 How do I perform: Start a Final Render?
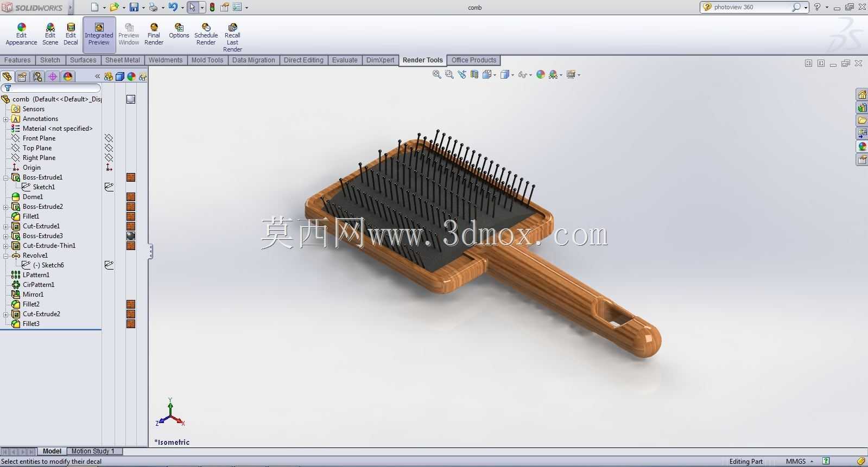[x=154, y=34]
